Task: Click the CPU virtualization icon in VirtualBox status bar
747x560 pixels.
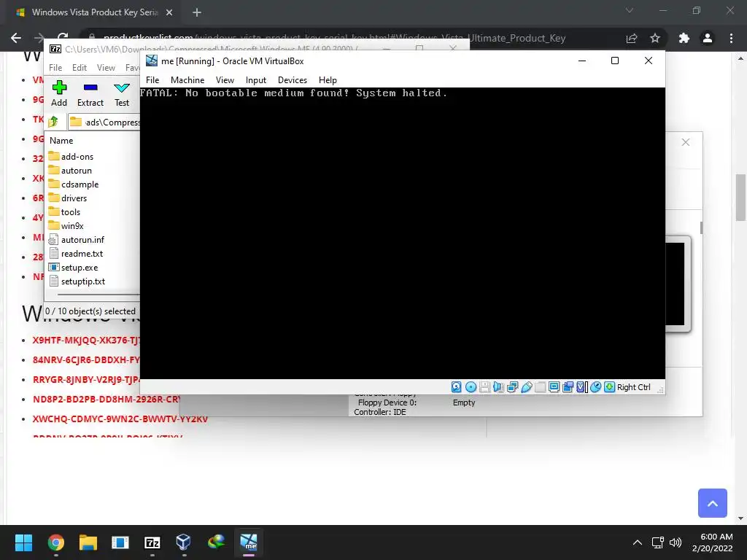Action: [x=581, y=387]
